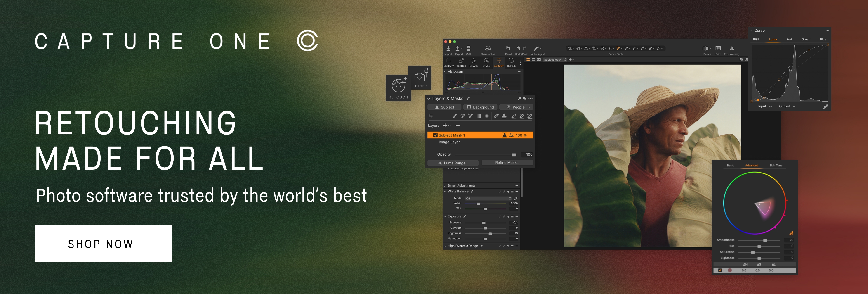Click the remove layer minus button
The height and width of the screenshot is (294, 868).
(x=458, y=126)
